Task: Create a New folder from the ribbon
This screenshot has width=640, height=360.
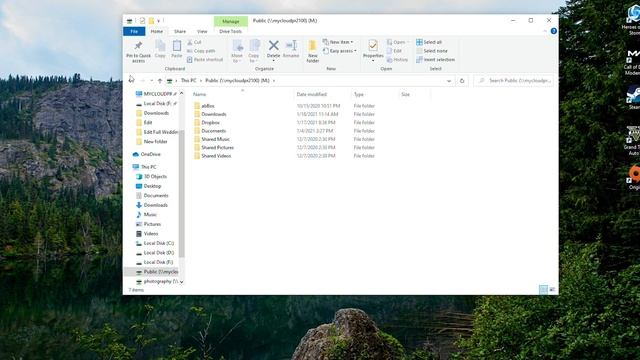Action: (x=313, y=51)
